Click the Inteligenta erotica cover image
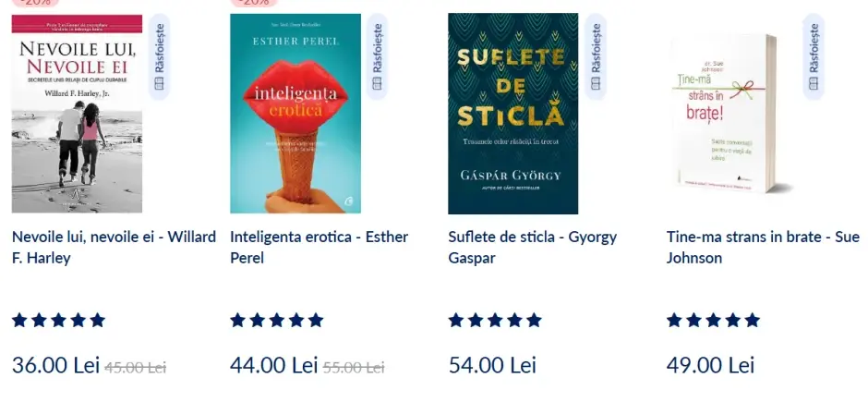 295,114
